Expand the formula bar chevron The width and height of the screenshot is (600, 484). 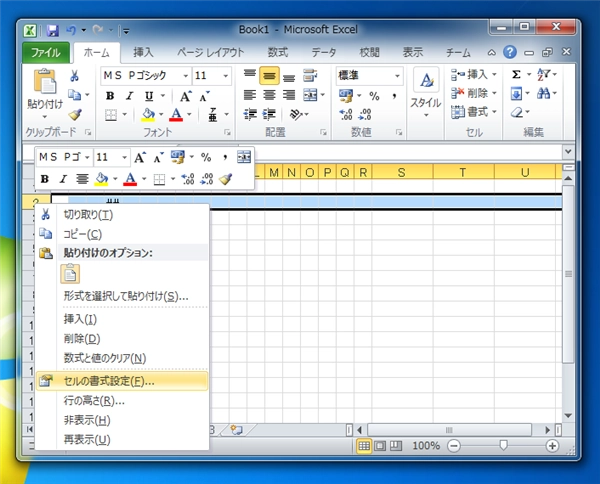click(x=568, y=152)
